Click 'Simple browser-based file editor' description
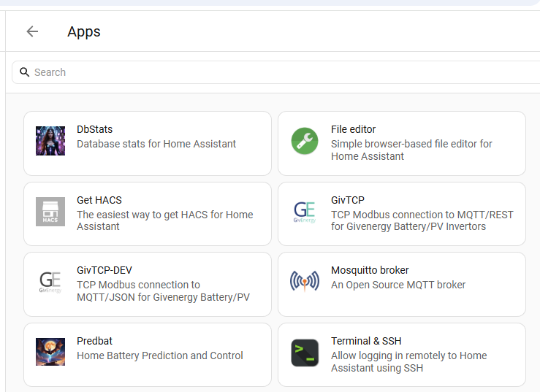Viewport: 540px width, 392px height. [x=411, y=150]
